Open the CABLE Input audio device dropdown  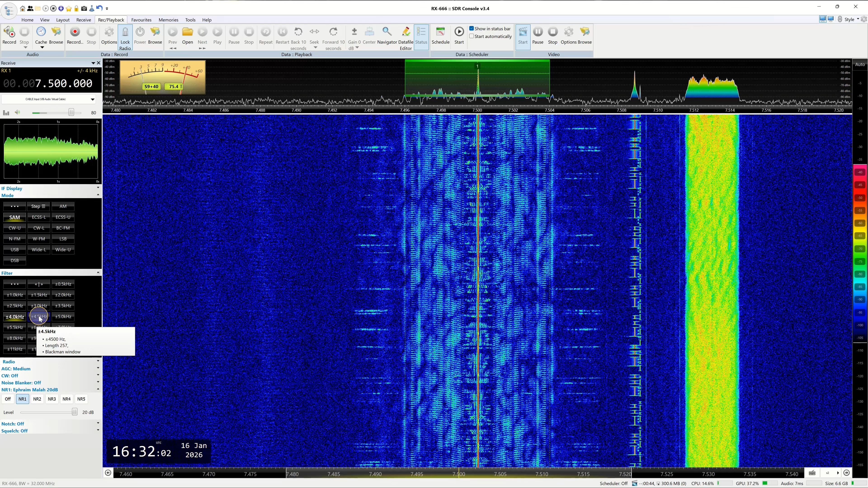(92, 99)
